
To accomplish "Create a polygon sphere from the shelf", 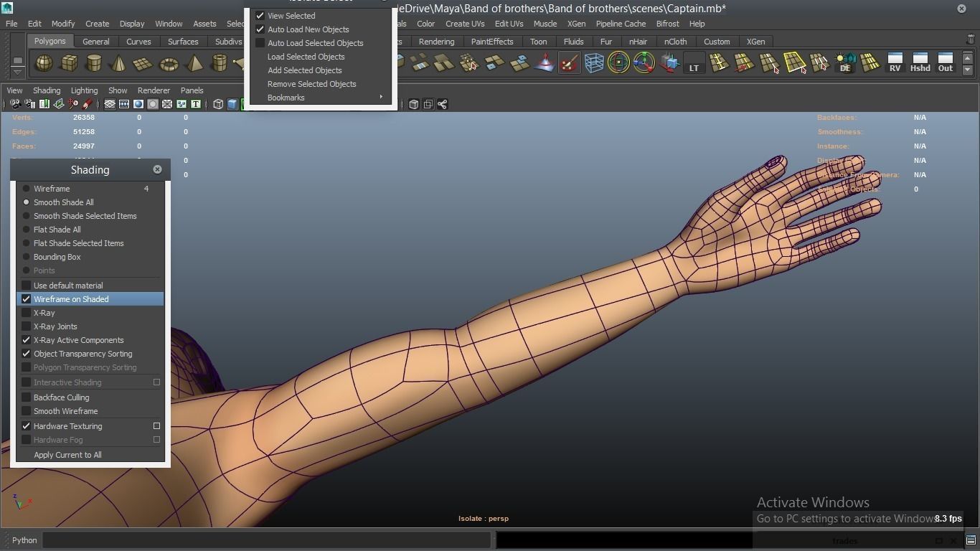I will 44,63.
